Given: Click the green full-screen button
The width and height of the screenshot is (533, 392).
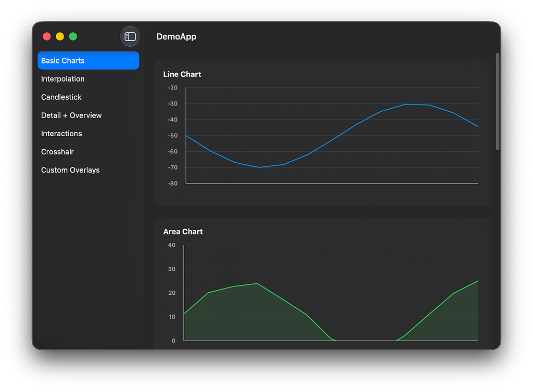Looking at the screenshot, I should click(x=73, y=36).
